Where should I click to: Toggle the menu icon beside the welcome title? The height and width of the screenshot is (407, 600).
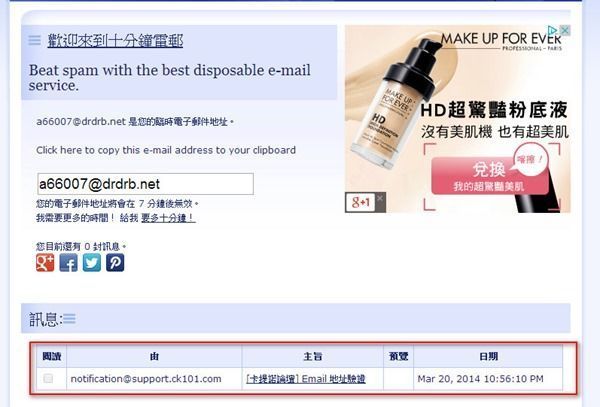[34, 41]
